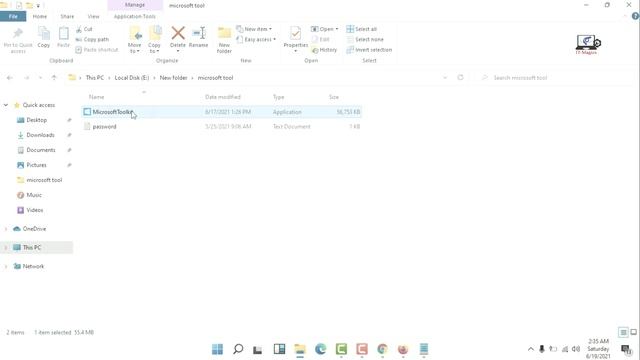The image size is (640, 360).
Task: Click Invert selection in ribbon
Action: click(369, 50)
